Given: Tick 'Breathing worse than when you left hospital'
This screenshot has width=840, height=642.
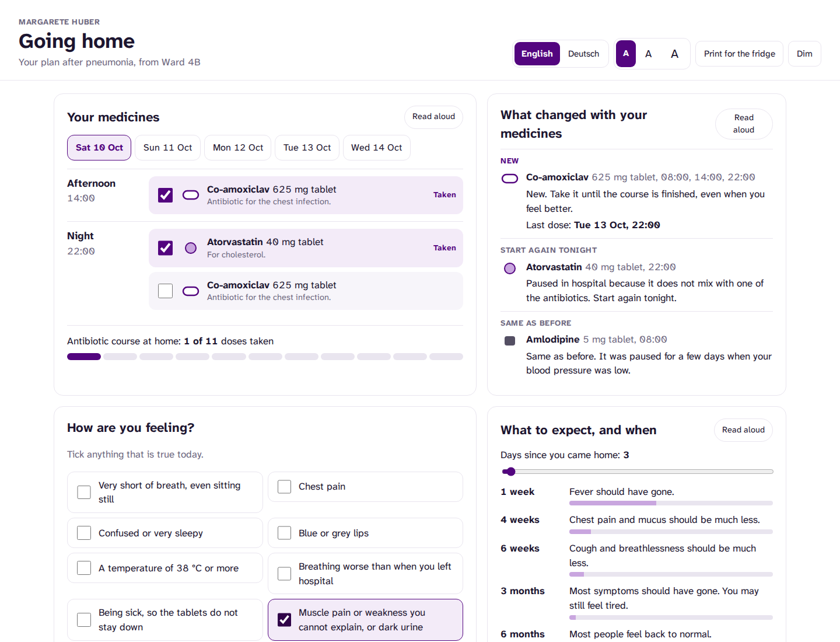Looking at the screenshot, I should tap(285, 574).
